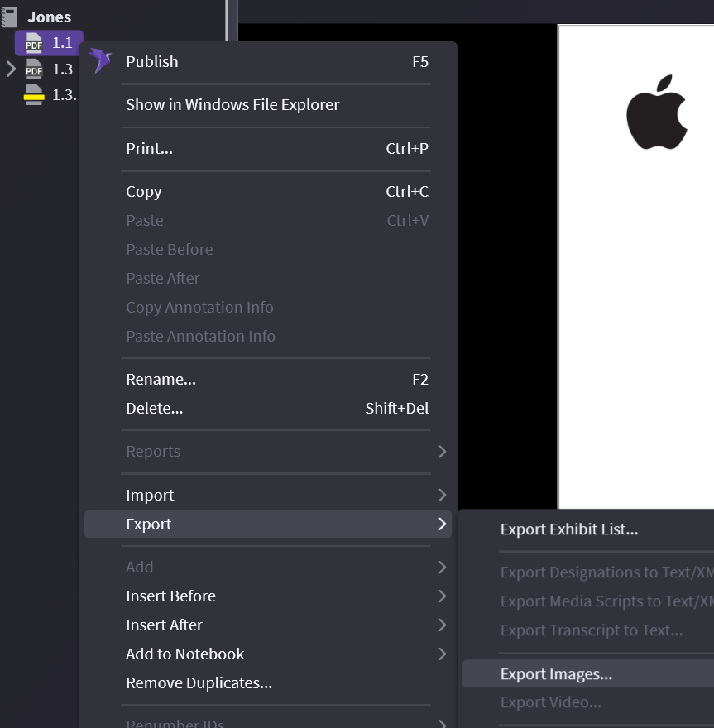The width and height of the screenshot is (714, 728).
Task: Expand the 1.3 tree item chevron
Action: pyautogui.click(x=11, y=69)
